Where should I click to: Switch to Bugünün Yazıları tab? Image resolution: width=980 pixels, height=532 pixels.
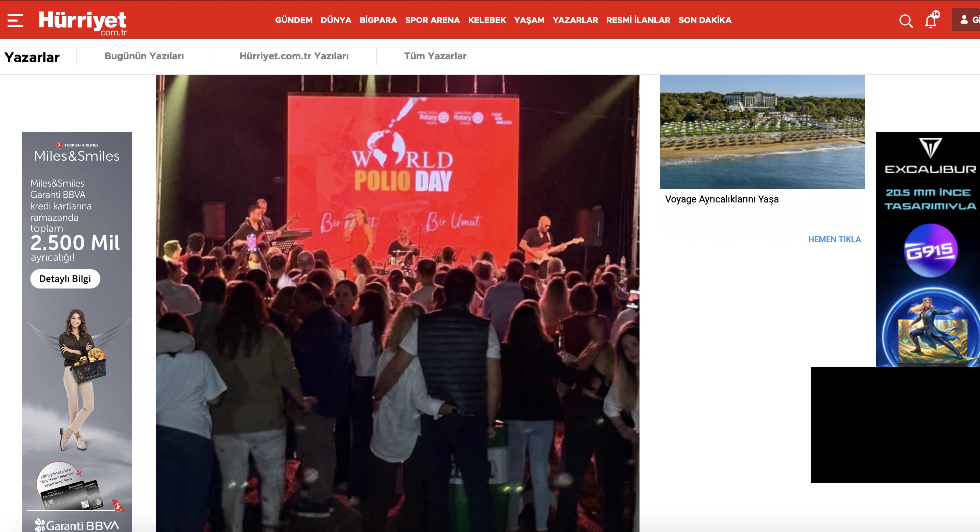[144, 56]
